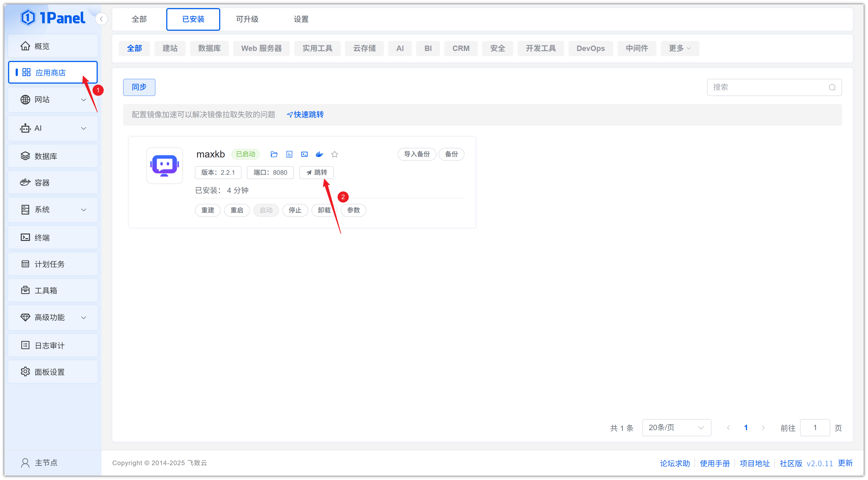Click the 同步 button

139,87
